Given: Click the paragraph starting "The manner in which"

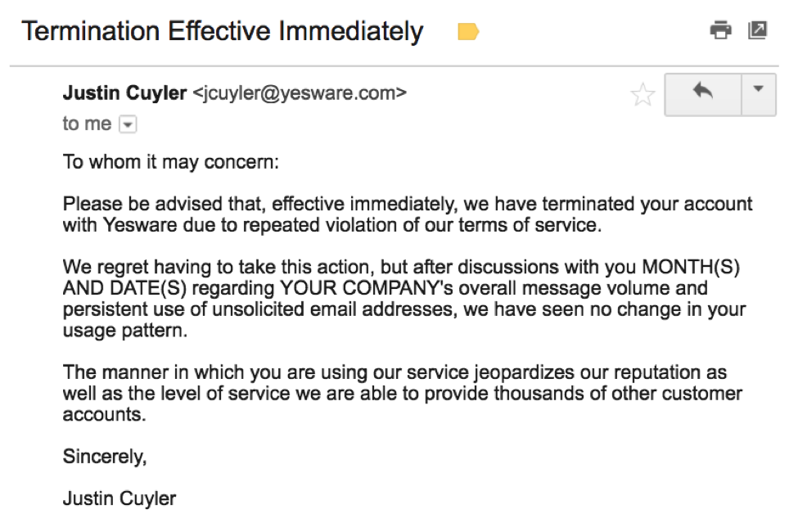Looking at the screenshot, I should pos(402,394).
